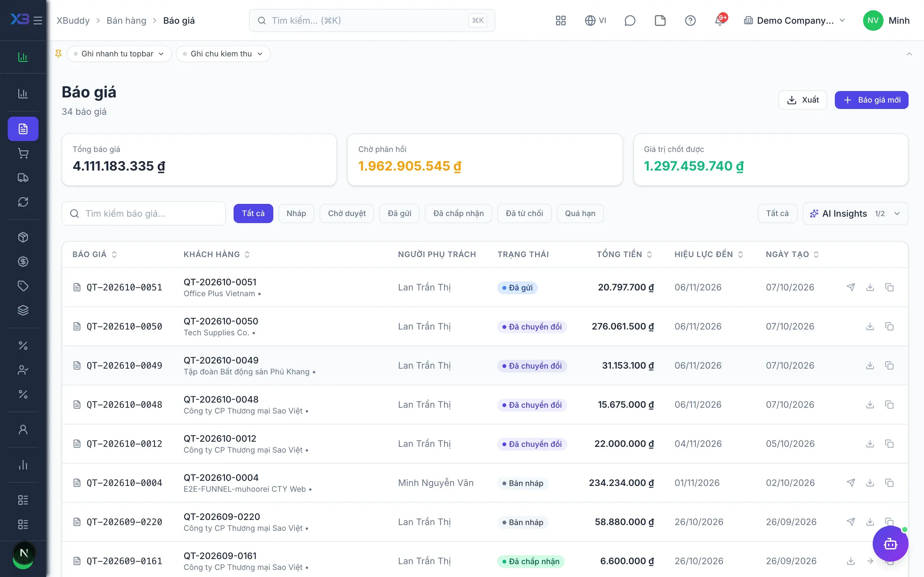Click the help question mark icon
Image resolution: width=924 pixels, height=577 pixels.
coord(690,21)
